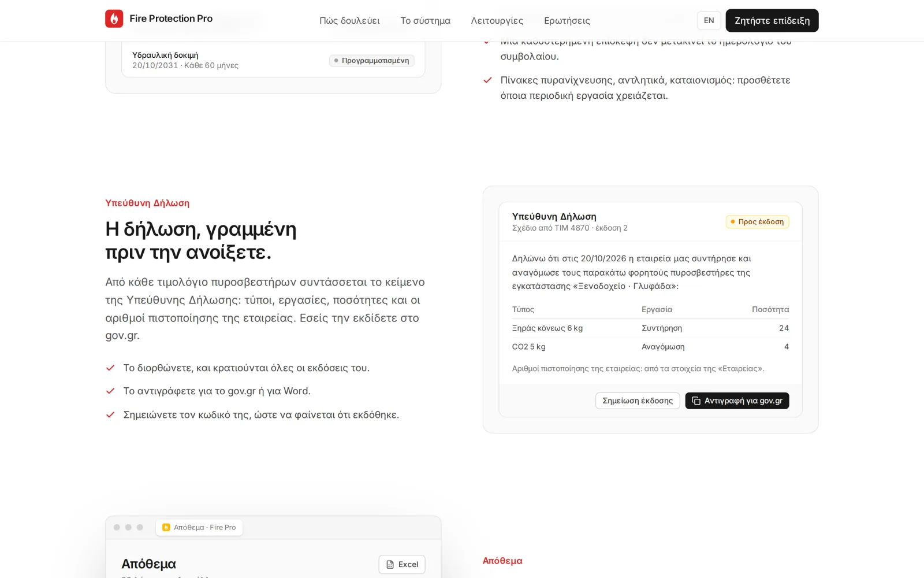Click the Σχέδιο από ΤΙΜ 4870 subtitle
The width and height of the screenshot is (924, 578).
[569, 228]
